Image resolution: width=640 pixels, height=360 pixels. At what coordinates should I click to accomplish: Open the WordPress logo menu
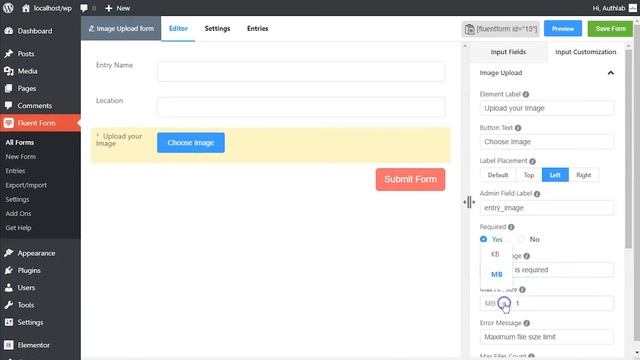click(8, 8)
